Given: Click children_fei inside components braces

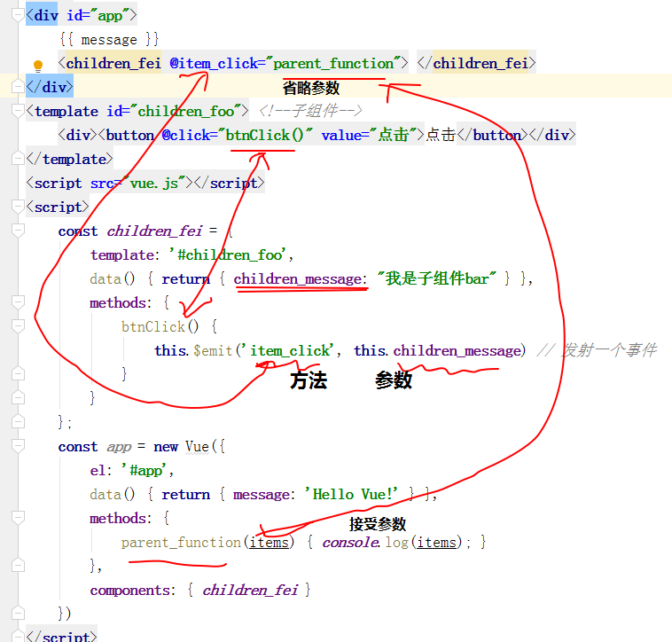Looking at the screenshot, I should (250, 591).
